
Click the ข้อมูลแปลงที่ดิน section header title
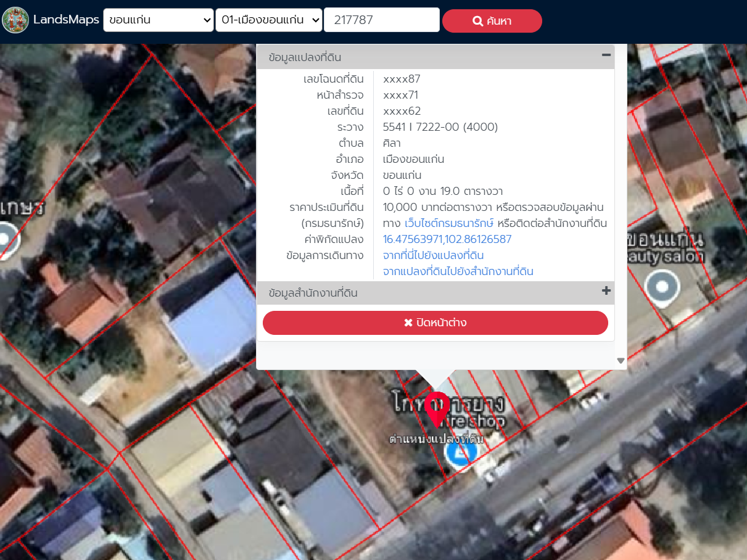click(x=305, y=57)
